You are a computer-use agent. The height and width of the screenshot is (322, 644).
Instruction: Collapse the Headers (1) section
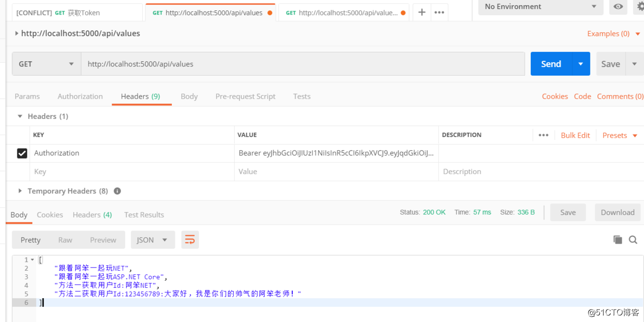(x=20, y=116)
